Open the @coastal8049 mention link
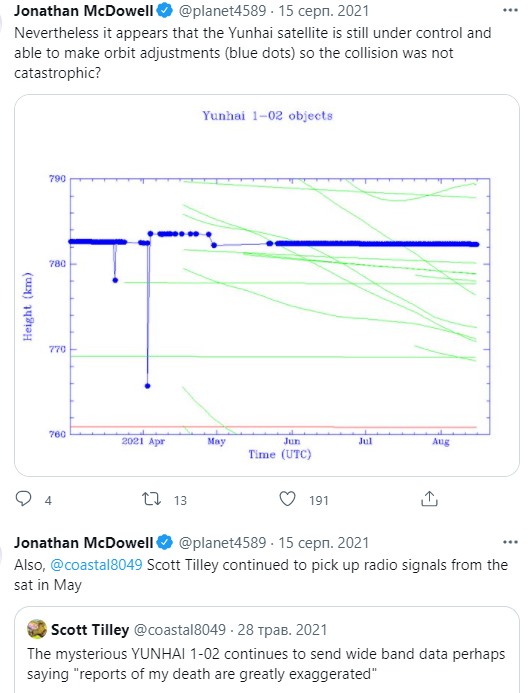The width and height of the screenshot is (528, 693). [96, 565]
